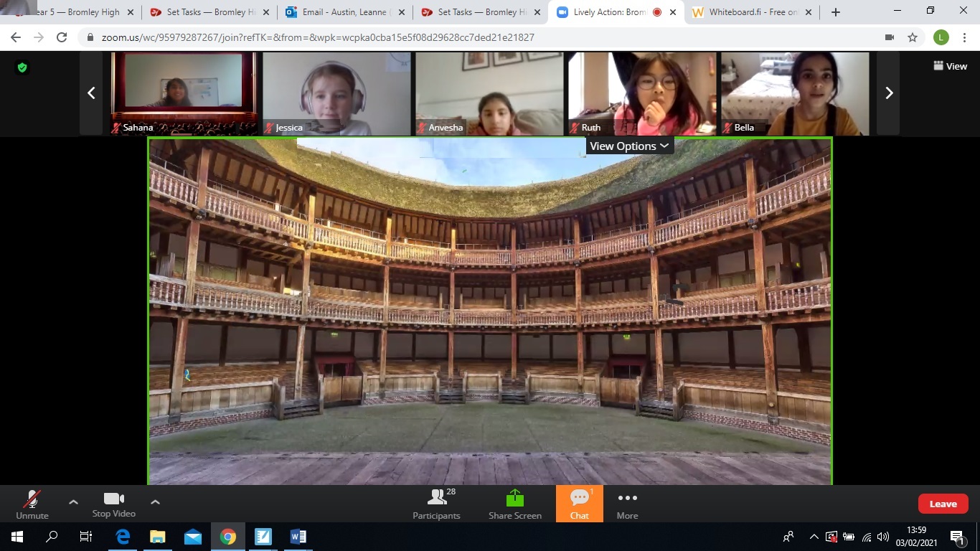Click the green encryption shield icon
This screenshot has height=551, width=980.
(22, 67)
